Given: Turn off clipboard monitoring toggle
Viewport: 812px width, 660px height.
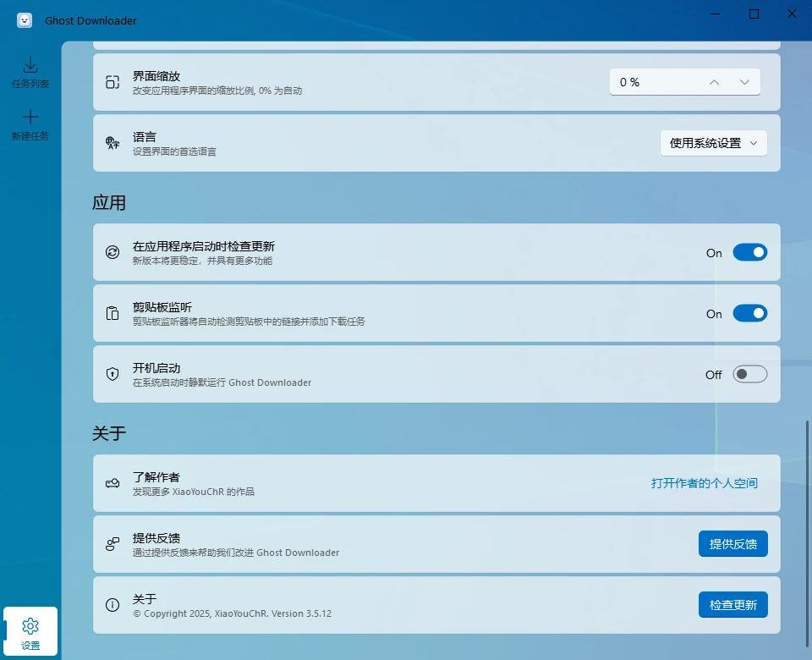Looking at the screenshot, I should coord(749,313).
